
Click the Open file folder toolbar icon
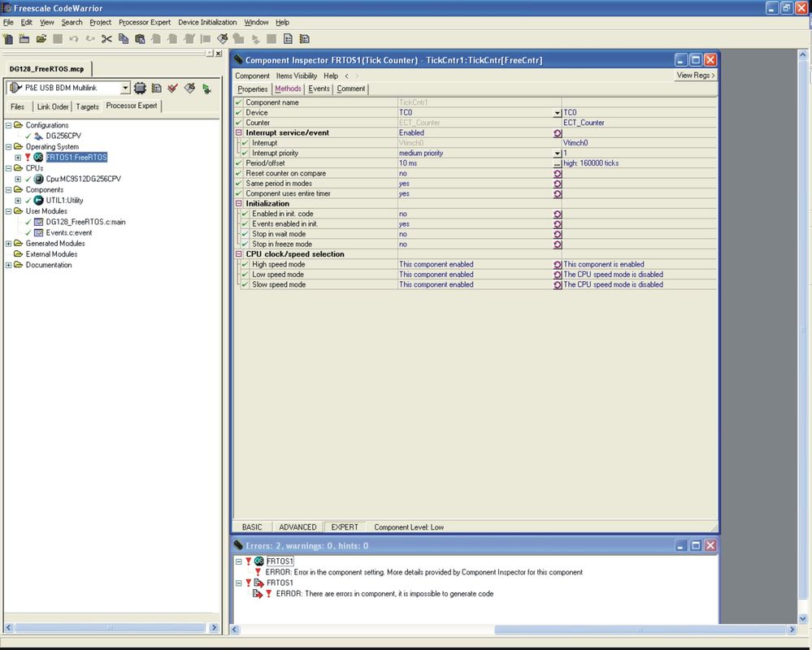[41, 39]
